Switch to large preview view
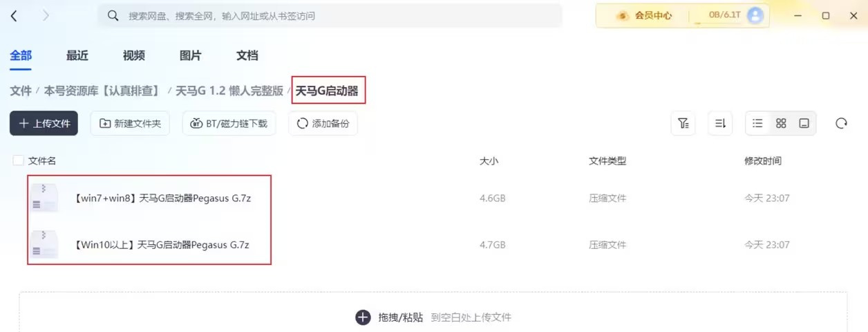 click(804, 123)
